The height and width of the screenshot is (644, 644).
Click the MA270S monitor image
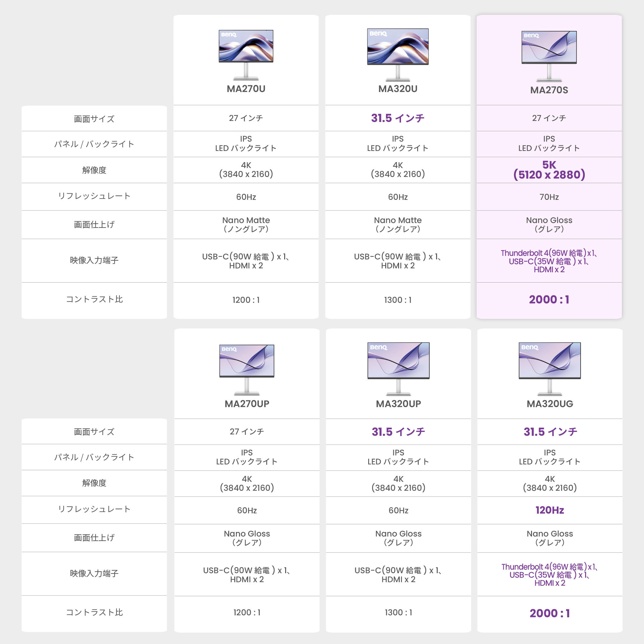(549, 56)
